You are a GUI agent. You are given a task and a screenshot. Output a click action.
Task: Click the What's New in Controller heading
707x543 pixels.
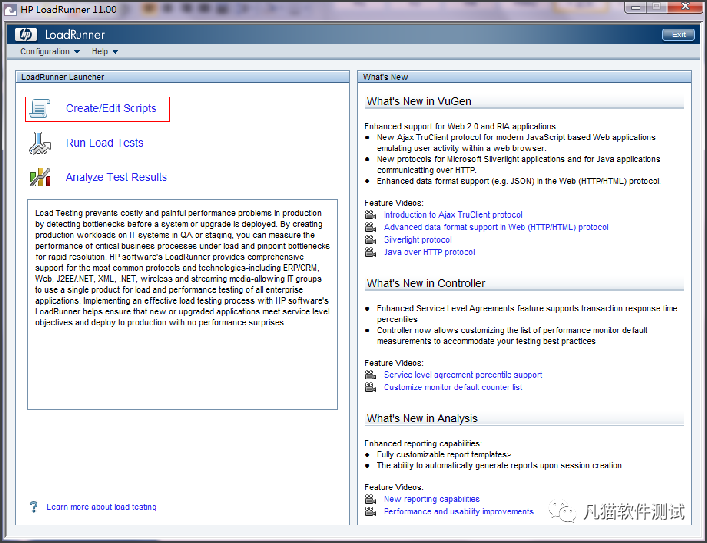click(x=426, y=283)
